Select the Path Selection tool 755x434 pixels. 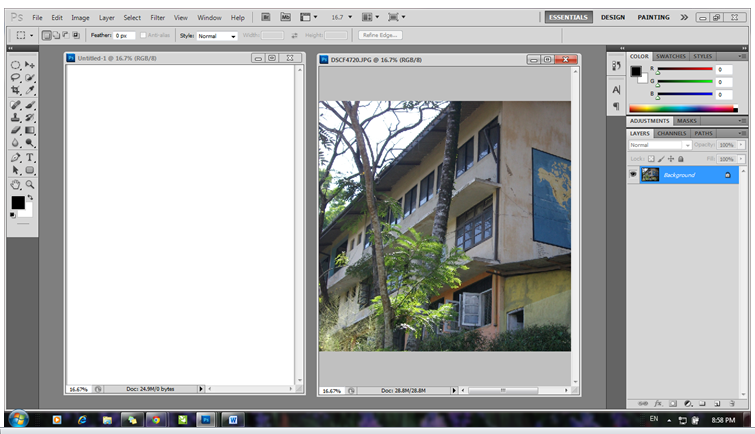pyautogui.click(x=15, y=170)
